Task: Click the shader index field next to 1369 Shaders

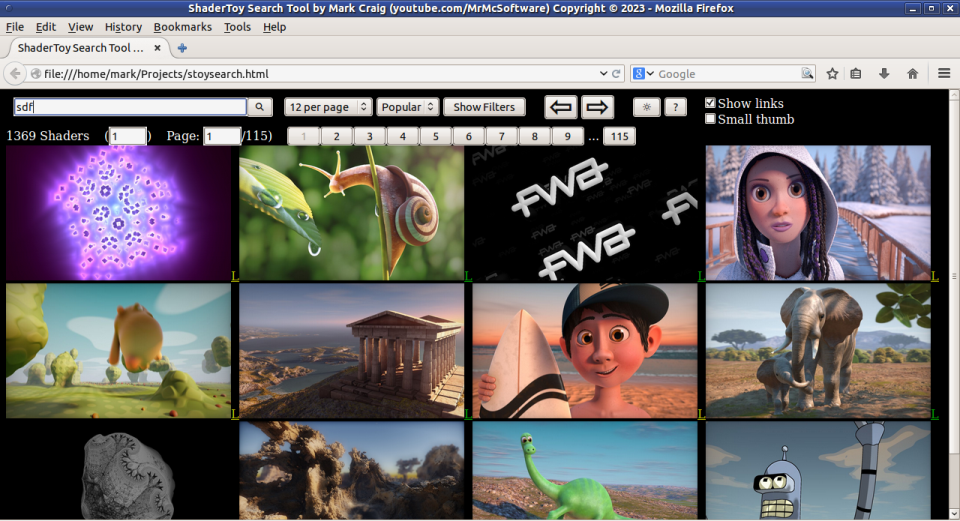Action: click(x=127, y=136)
